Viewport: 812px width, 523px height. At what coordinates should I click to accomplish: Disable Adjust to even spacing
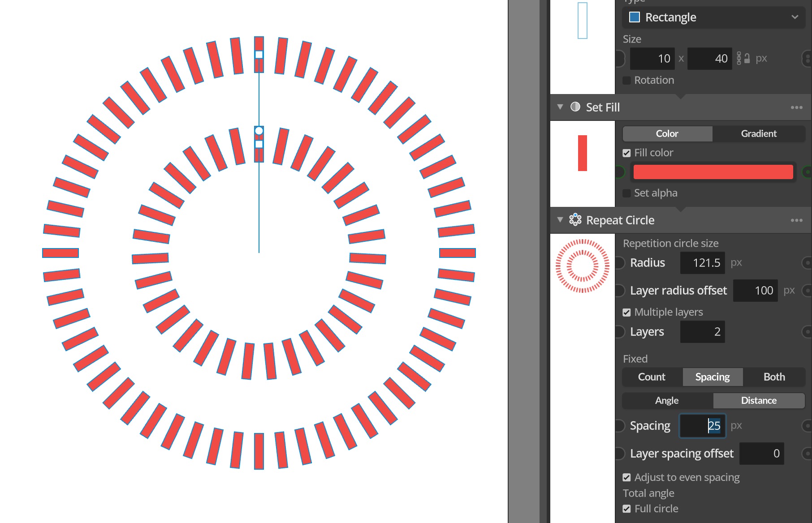(x=626, y=478)
